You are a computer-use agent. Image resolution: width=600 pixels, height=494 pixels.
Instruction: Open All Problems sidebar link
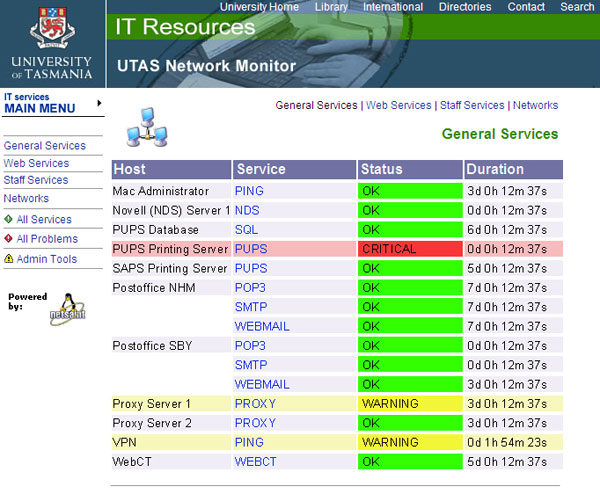pyautogui.click(x=47, y=239)
